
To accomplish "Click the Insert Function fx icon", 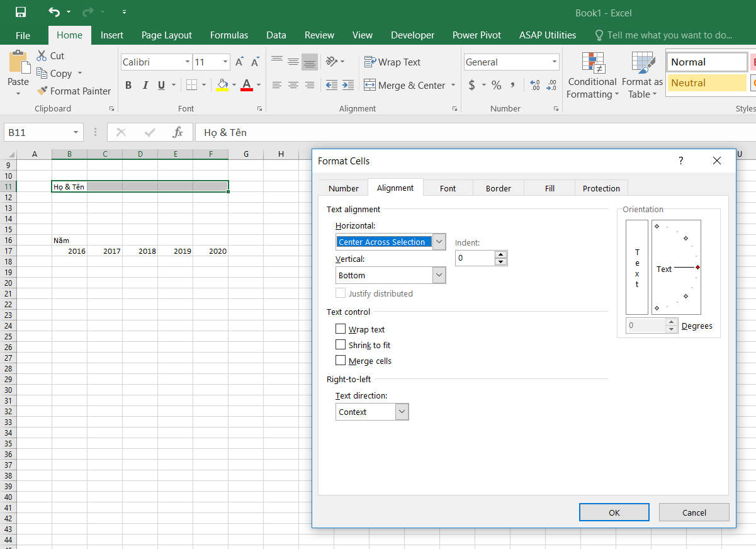I will (178, 133).
